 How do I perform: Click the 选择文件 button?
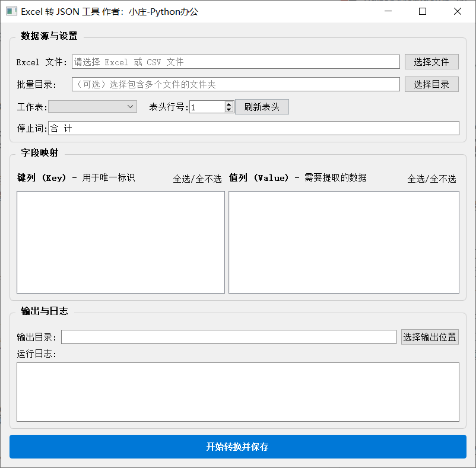[x=431, y=62]
